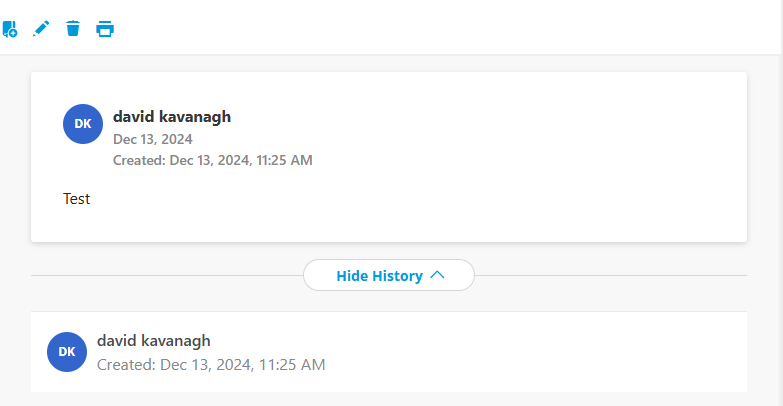783x406 pixels.
Task: Click the bold david kavanagh name in the note
Action: pos(172,116)
